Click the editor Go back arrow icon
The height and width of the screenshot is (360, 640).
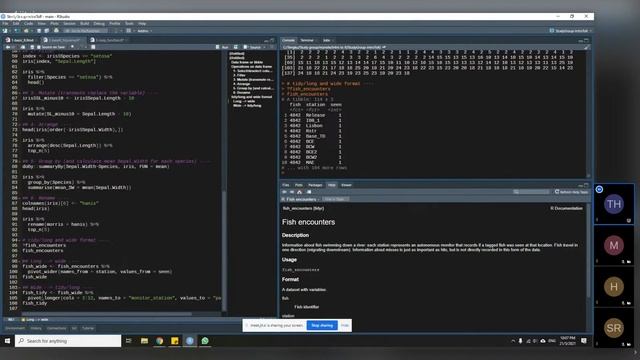[8, 47]
